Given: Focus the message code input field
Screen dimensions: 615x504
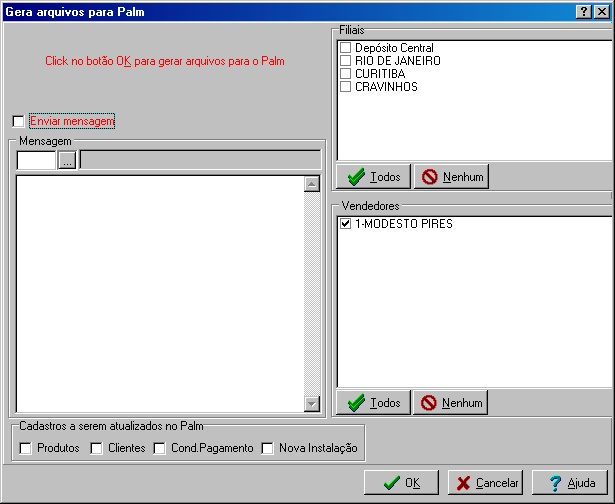Looking at the screenshot, I should click(36, 160).
